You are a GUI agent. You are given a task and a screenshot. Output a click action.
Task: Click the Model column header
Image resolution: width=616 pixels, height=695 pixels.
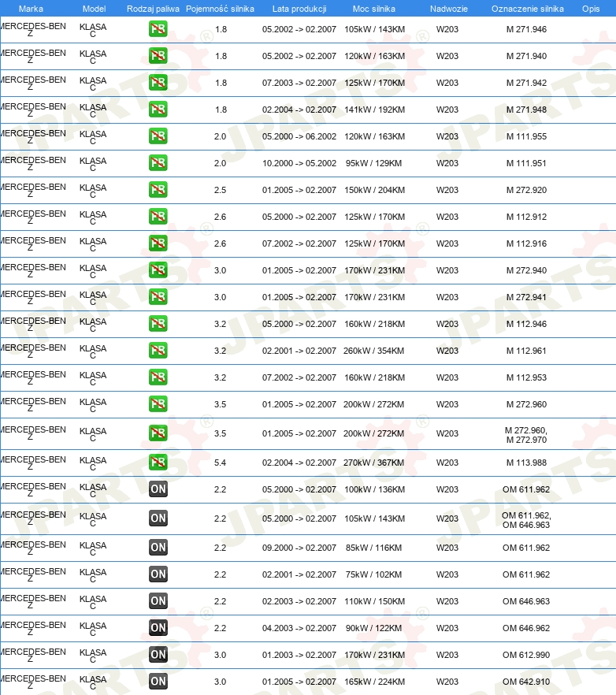[94, 9]
